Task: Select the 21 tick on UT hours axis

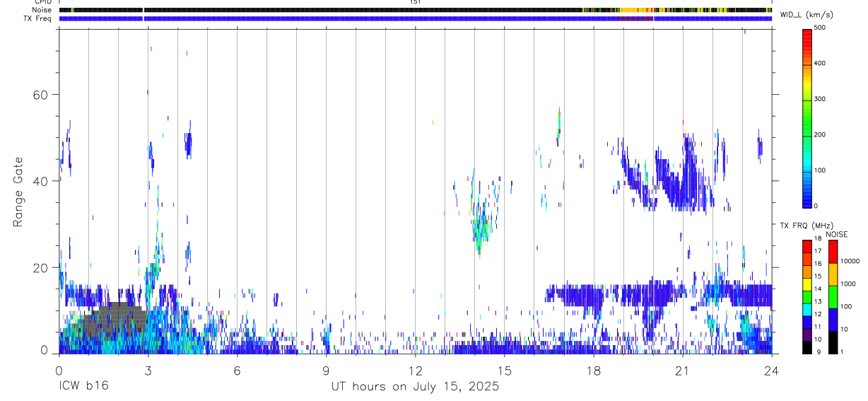Action: coord(682,370)
